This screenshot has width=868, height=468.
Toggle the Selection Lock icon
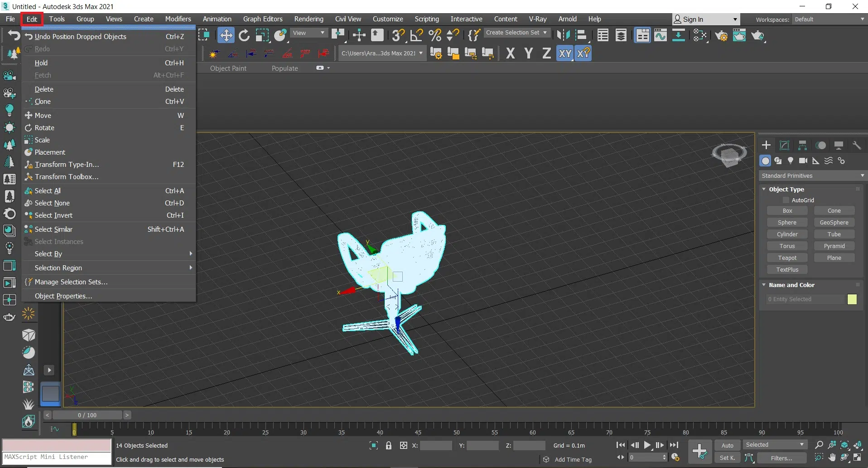[389, 445]
